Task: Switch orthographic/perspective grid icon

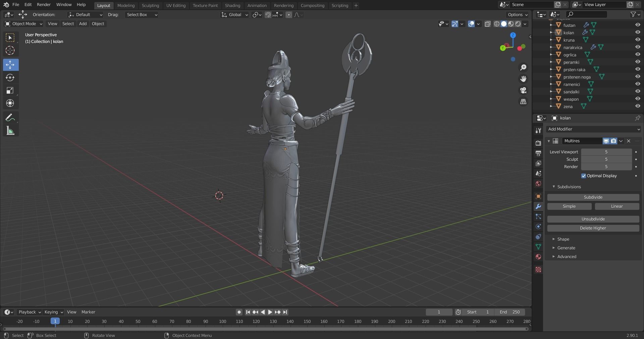Action: tap(523, 101)
